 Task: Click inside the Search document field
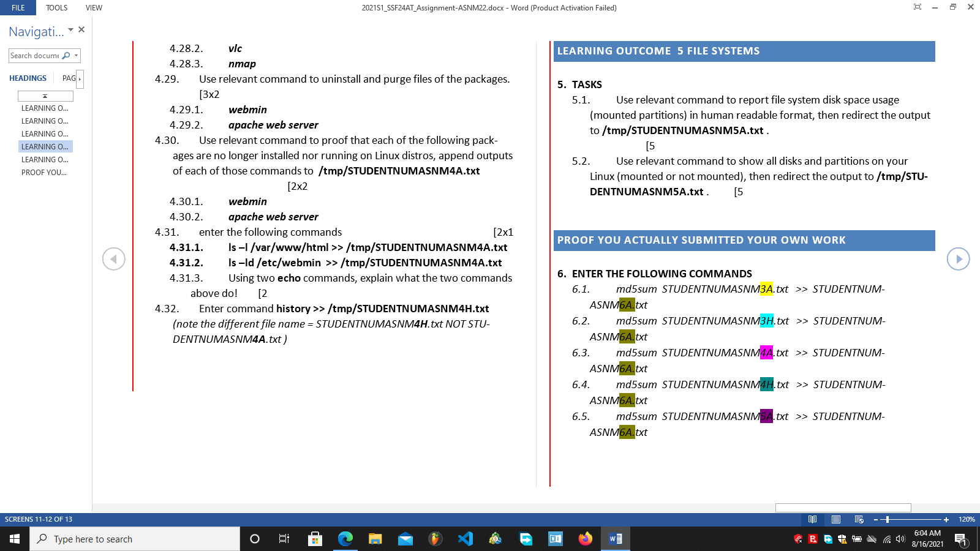(x=34, y=56)
